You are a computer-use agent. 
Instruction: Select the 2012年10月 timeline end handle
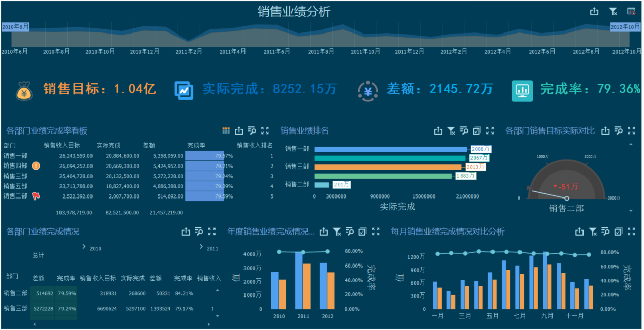coord(625,27)
